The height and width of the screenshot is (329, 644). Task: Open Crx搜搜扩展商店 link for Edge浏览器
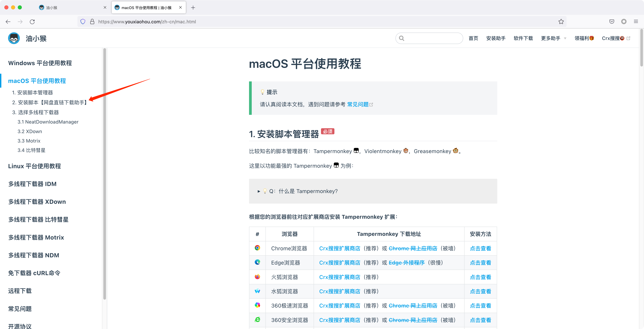pos(339,263)
